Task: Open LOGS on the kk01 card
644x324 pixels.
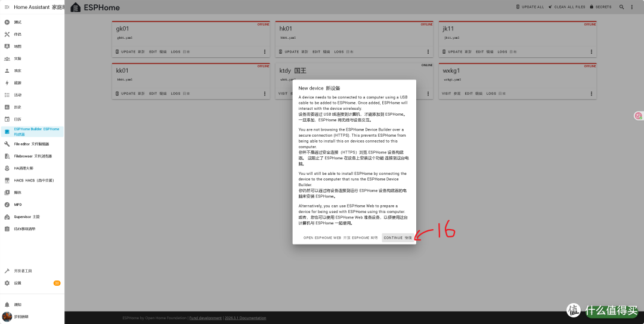Action: coord(180,94)
